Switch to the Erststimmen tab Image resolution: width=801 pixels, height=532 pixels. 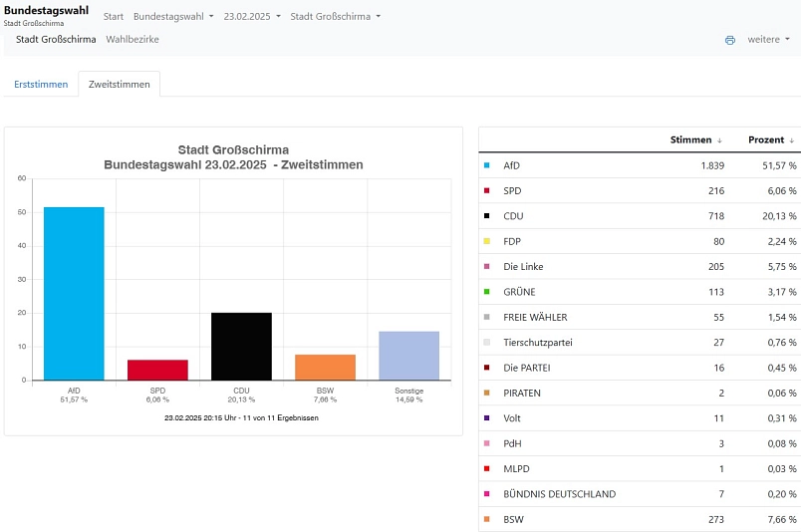(x=41, y=85)
